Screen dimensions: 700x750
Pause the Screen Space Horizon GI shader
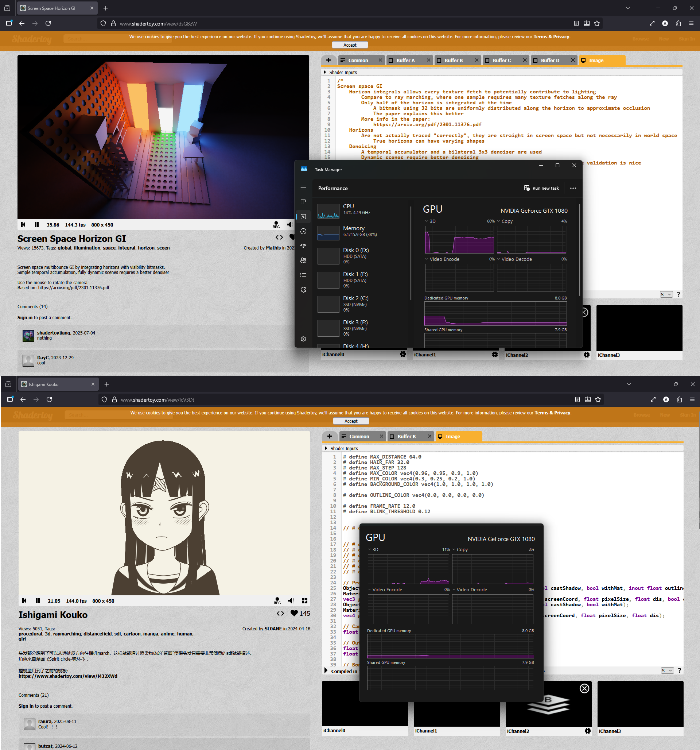point(36,225)
